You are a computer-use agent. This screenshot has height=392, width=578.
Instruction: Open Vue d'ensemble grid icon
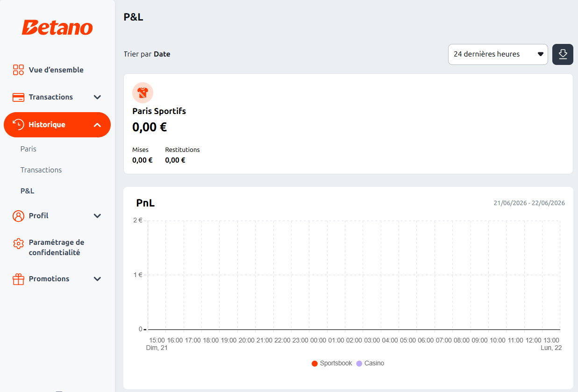tap(18, 70)
